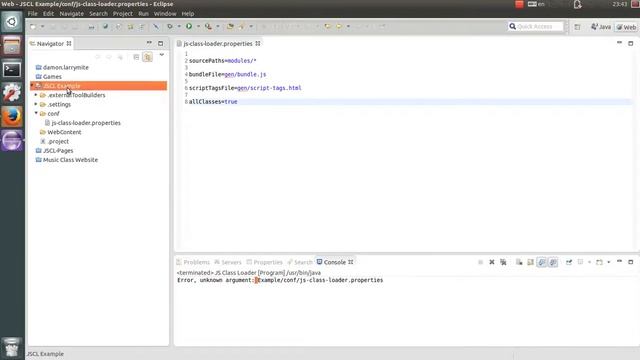Toggle Scroll Lock in Console toolbar
This screenshot has width=640, height=360.
click(530, 262)
